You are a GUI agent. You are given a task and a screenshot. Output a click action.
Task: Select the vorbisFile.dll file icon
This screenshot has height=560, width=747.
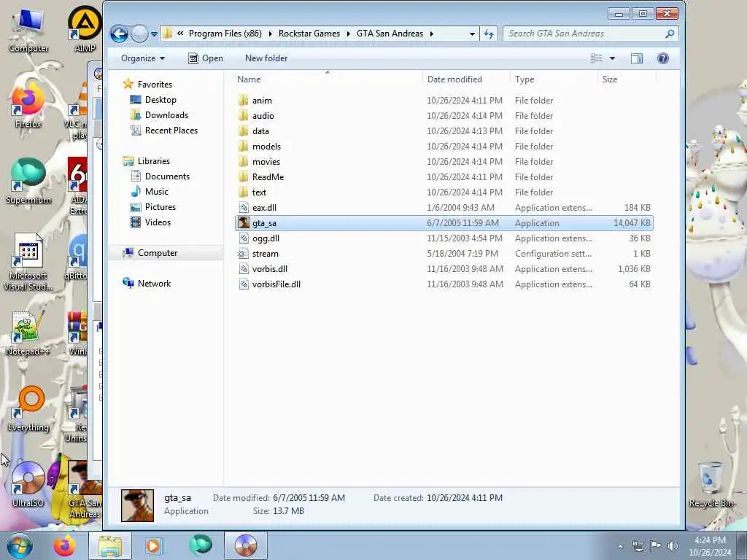244,284
